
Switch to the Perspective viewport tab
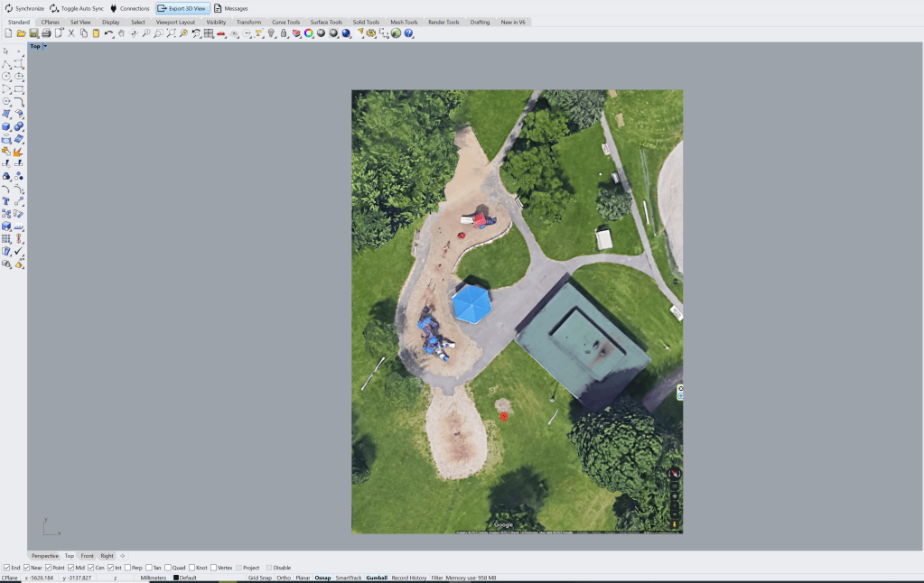click(x=44, y=556)
